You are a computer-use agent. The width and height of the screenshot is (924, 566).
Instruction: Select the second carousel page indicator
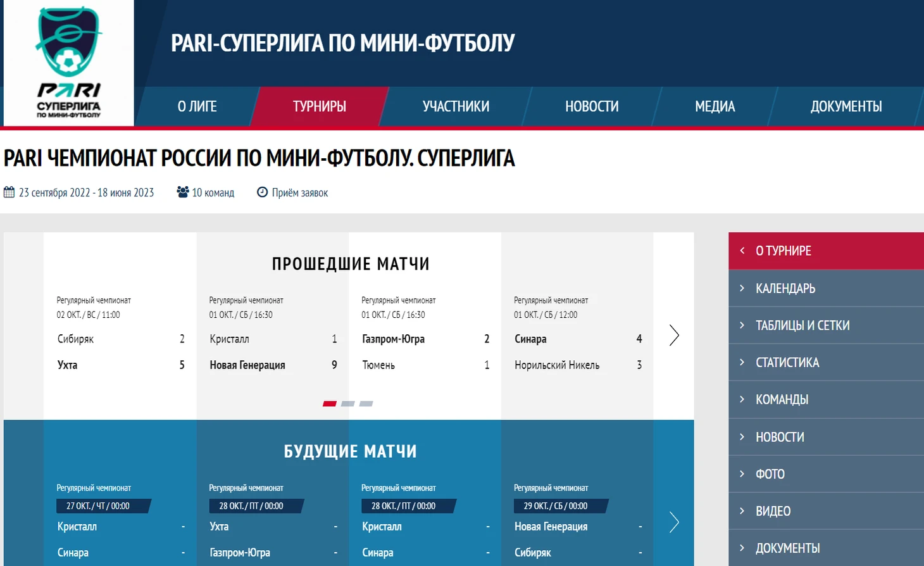pyautogui.click(x=347, y=403)
